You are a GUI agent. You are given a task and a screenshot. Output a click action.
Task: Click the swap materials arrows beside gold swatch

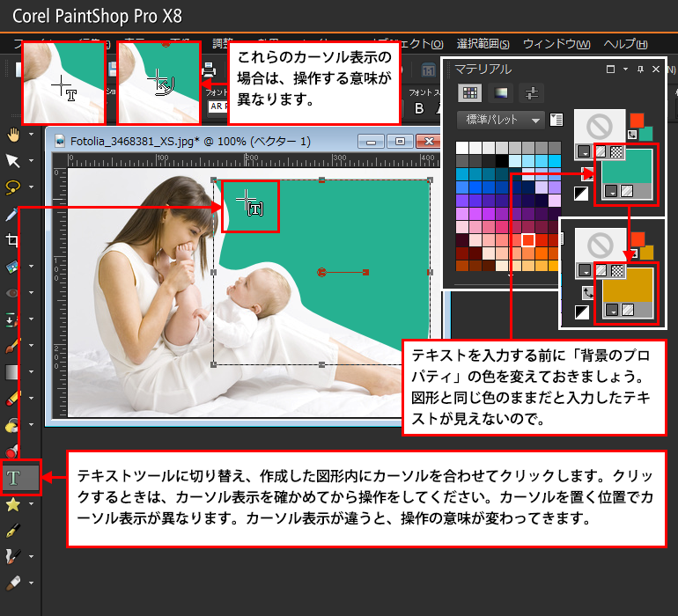[x=587, y=293]
